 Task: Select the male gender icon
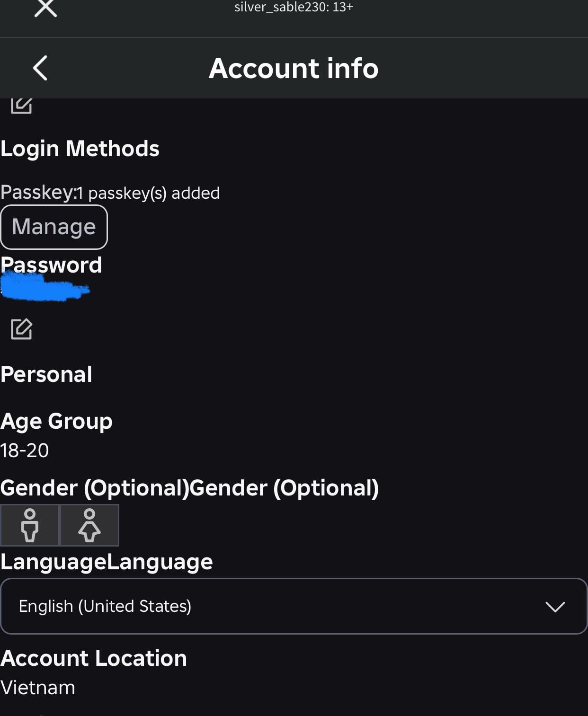[30, 525]
